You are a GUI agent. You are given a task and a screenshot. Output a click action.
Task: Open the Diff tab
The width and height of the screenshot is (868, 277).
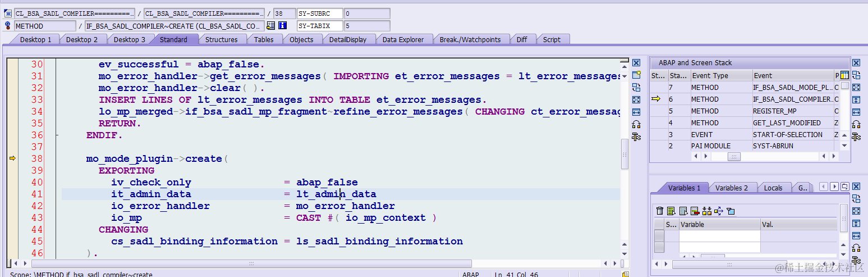click(x=522, y=39)
